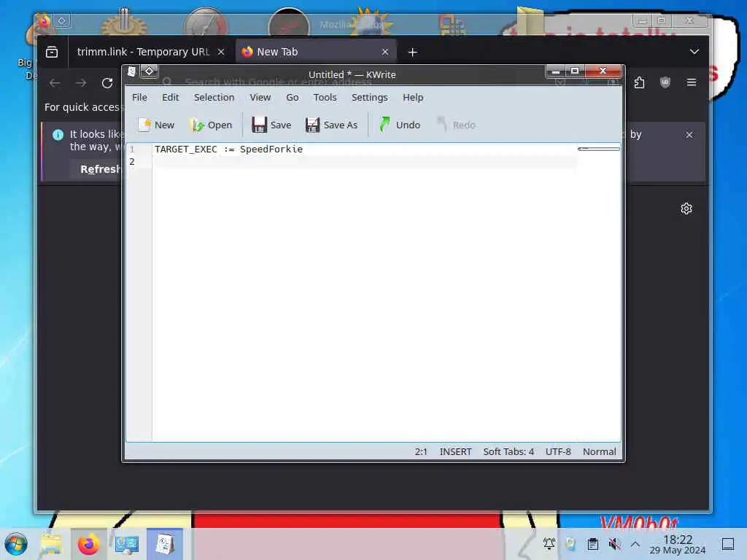
Task: Expand the Firefox list all tabs chevron
Action: [694, 52]
